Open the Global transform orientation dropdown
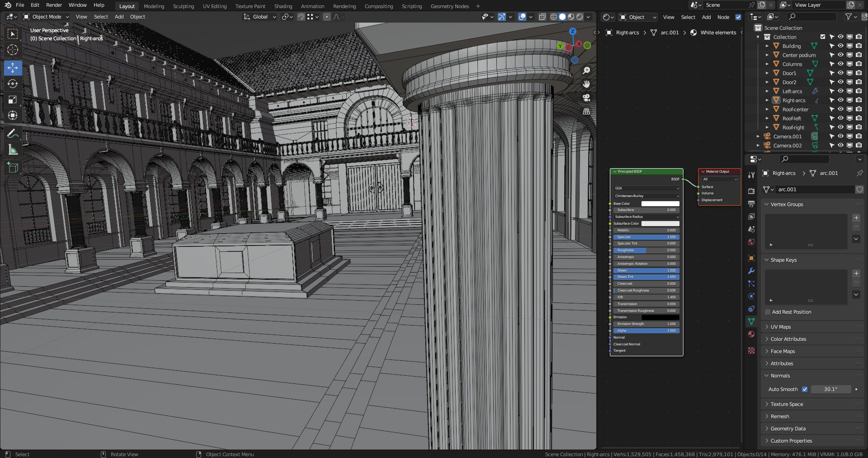This screenshot has width=868, height=458. click(259, 17)
